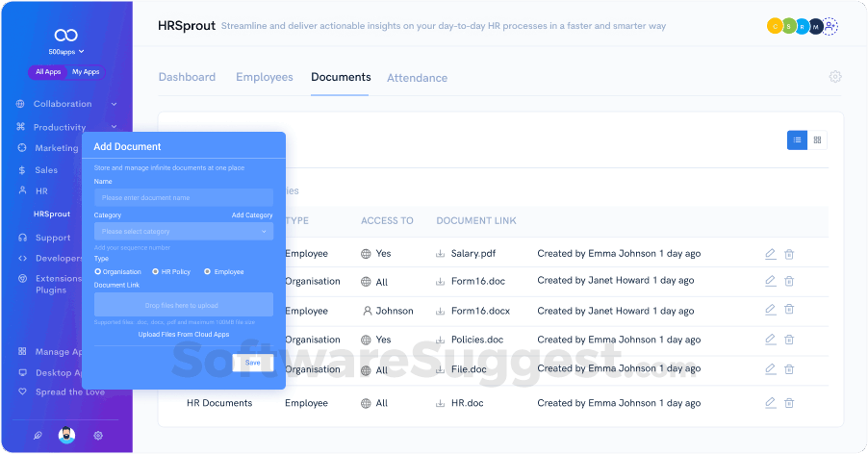Click the add user avatar icon
868x454 pixels.
830,27
